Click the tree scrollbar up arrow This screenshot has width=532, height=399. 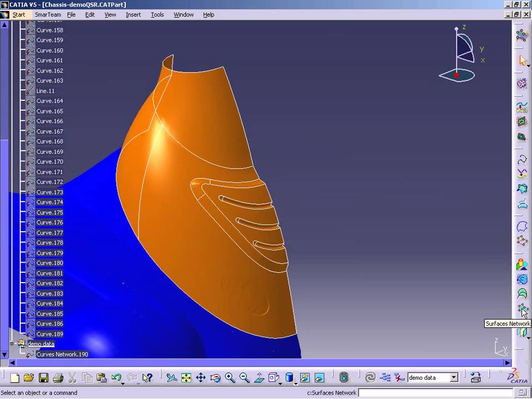[4, 25]
